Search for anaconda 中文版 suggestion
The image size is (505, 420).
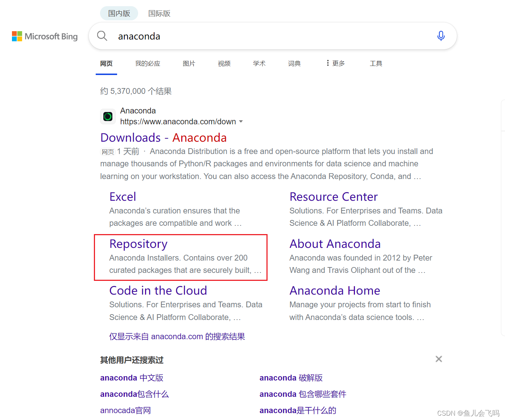[132, 378]
